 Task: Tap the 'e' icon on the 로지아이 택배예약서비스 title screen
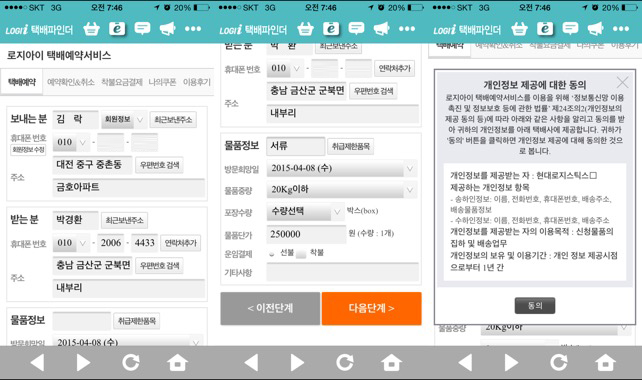pos(117,29)
